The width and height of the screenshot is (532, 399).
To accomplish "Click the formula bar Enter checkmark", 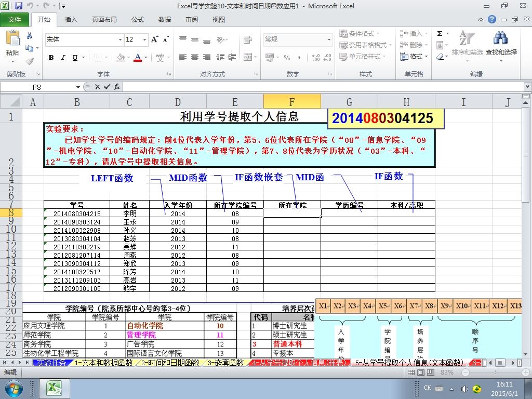I will point(107,87).
